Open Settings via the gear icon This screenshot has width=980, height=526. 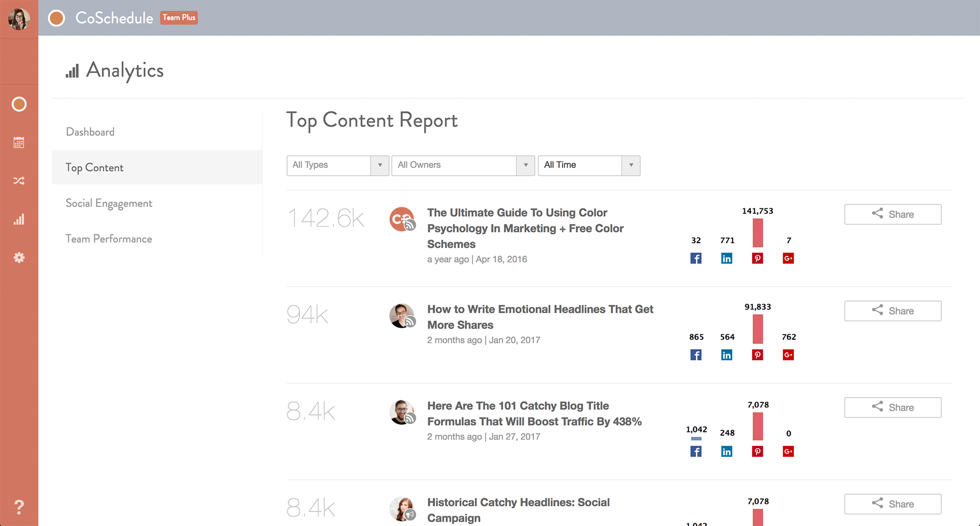19,257
